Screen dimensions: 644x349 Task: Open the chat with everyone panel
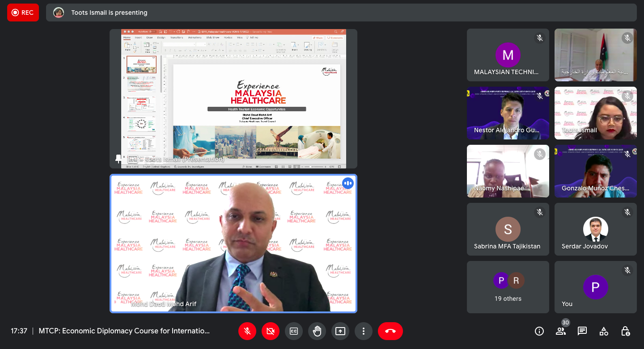coord(582,331)
